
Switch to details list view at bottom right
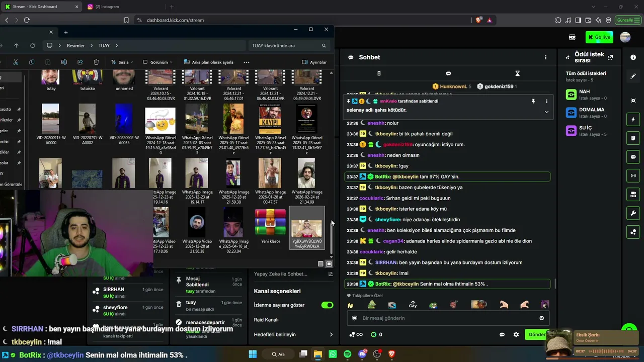(x=320, y=263)
